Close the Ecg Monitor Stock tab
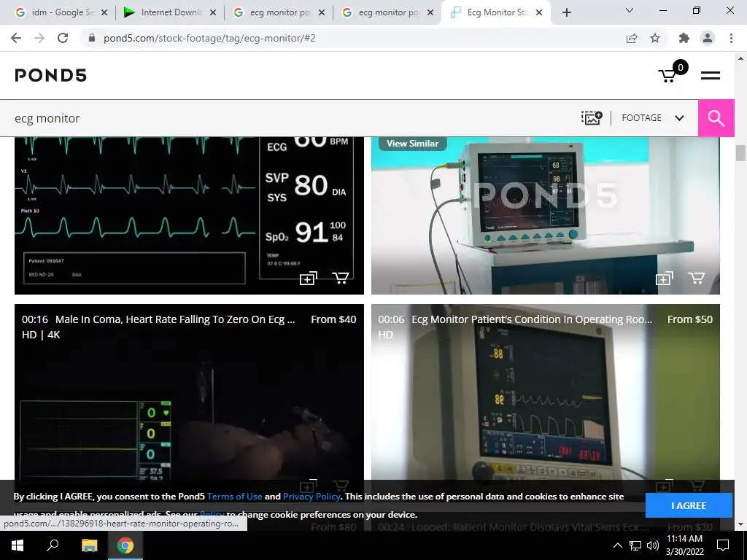This screenshot has width=747, height=560. (539, 13)
